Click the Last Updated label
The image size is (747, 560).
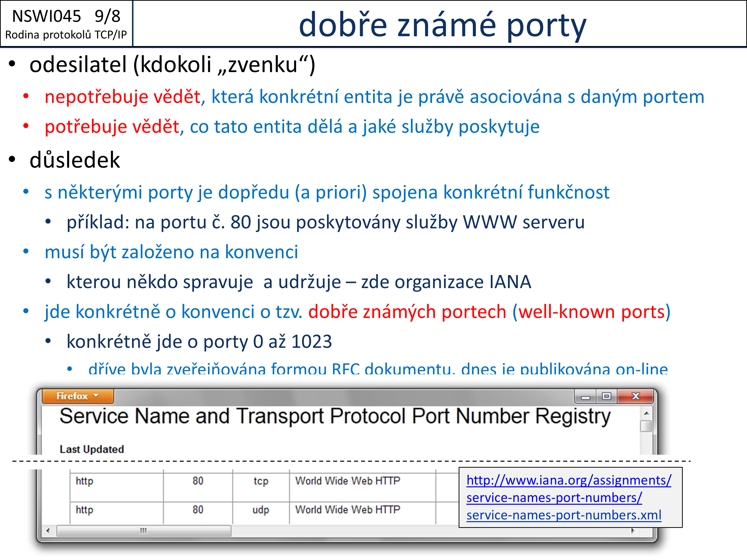click(x=92, y=449)
